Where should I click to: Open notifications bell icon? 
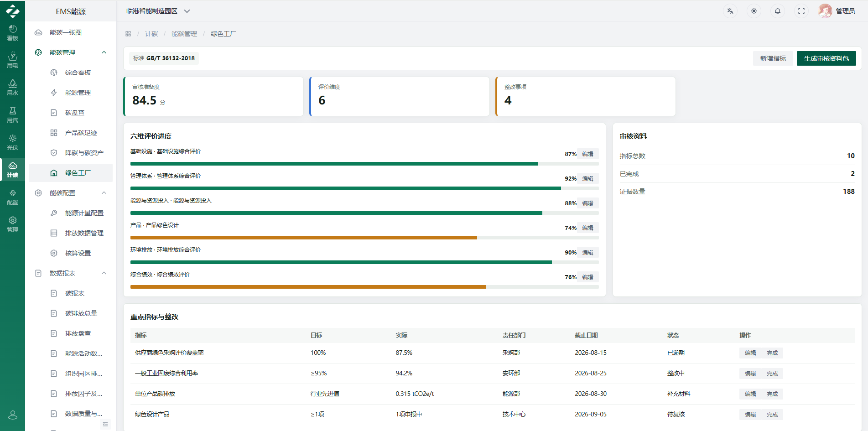pos(778,11)
